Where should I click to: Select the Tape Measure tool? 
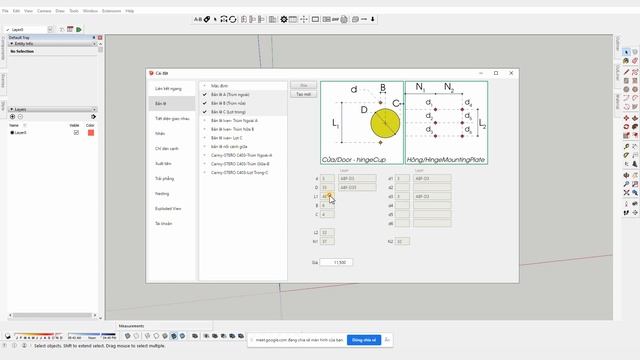click(627, 147)
